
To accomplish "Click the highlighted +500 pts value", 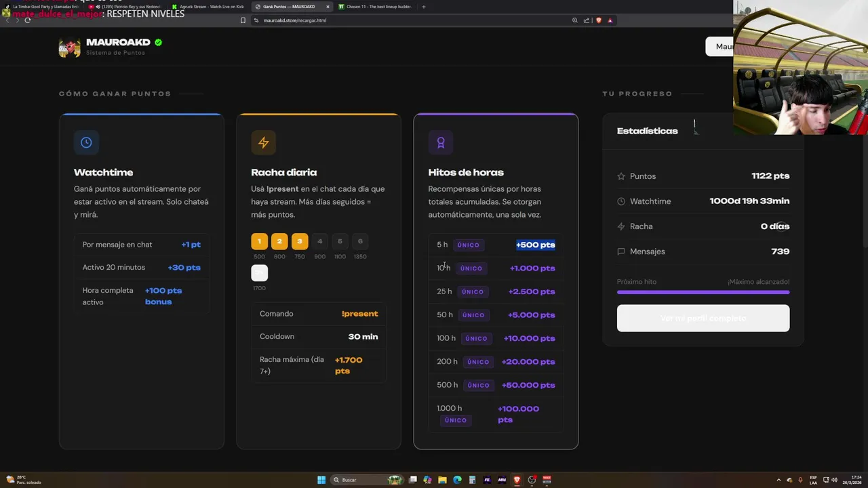I will [536, 245].
